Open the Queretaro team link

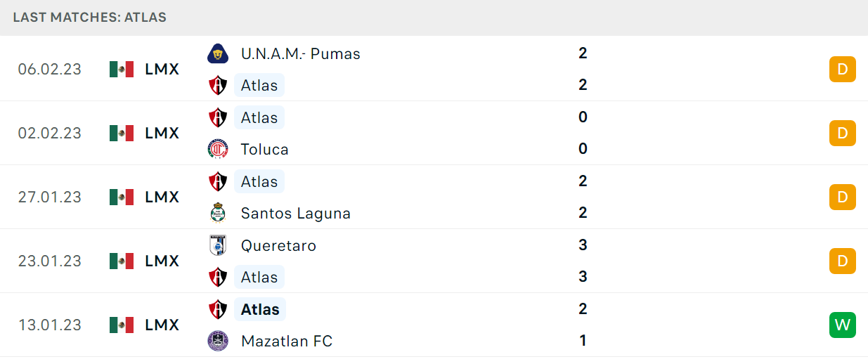point(278,245)
